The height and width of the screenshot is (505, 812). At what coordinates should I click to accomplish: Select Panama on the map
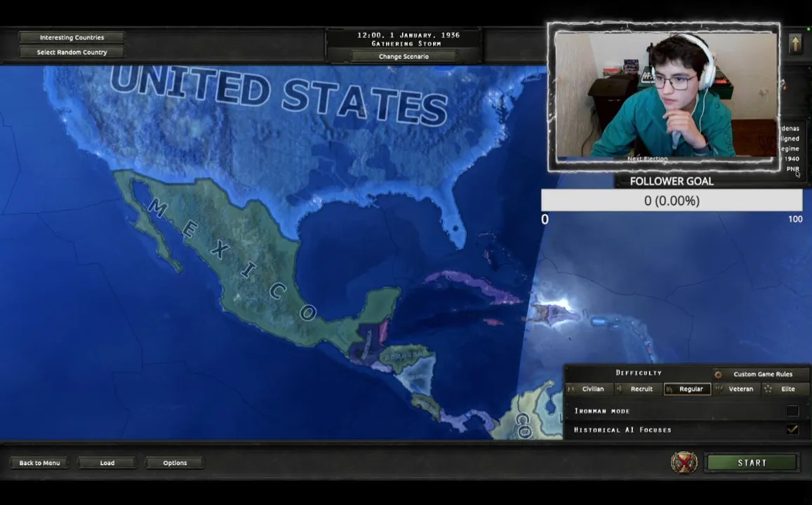(469, 419)
